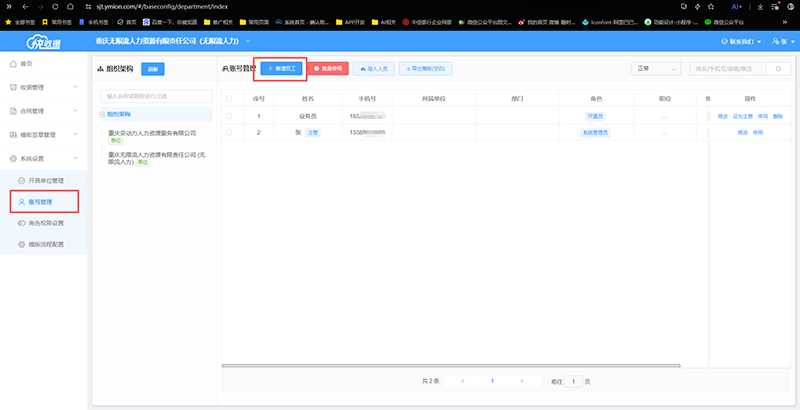This screenshot has width=800, height=410.
Task: Click the 开具单位管理 check-circle icon
Action: click(21, 180)
